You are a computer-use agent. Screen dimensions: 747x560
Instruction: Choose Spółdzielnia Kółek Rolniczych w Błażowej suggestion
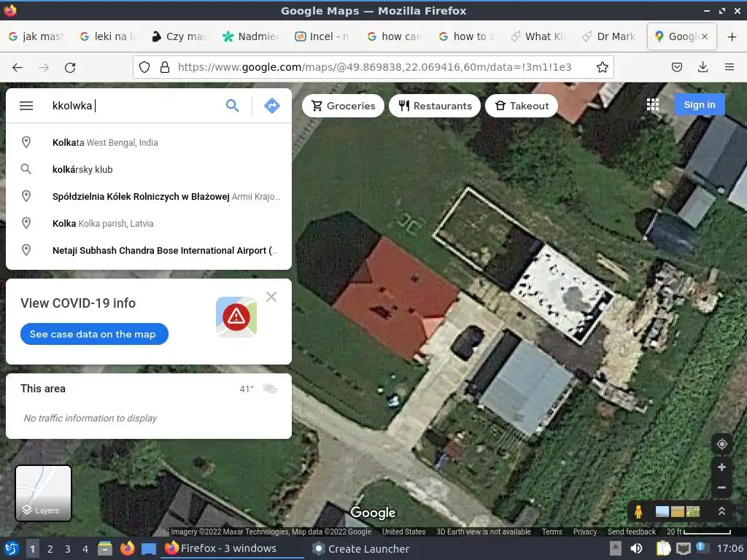click(149, 196)
